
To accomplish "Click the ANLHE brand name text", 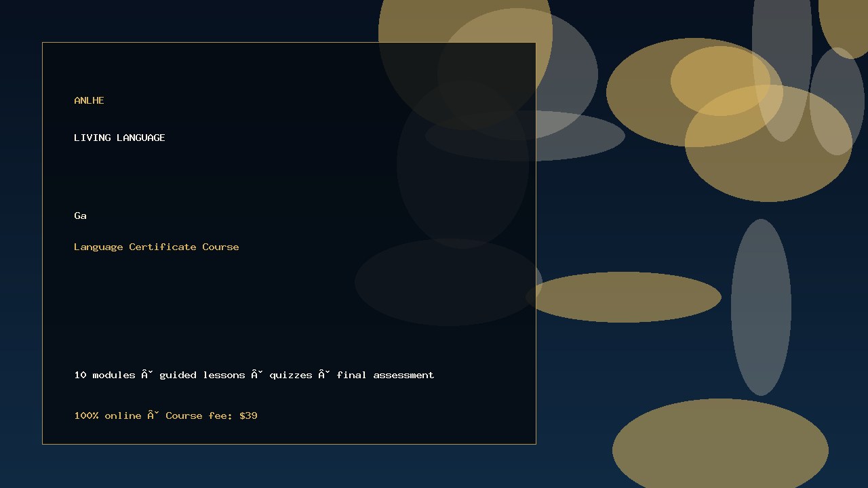I will [x=89, y=100].
